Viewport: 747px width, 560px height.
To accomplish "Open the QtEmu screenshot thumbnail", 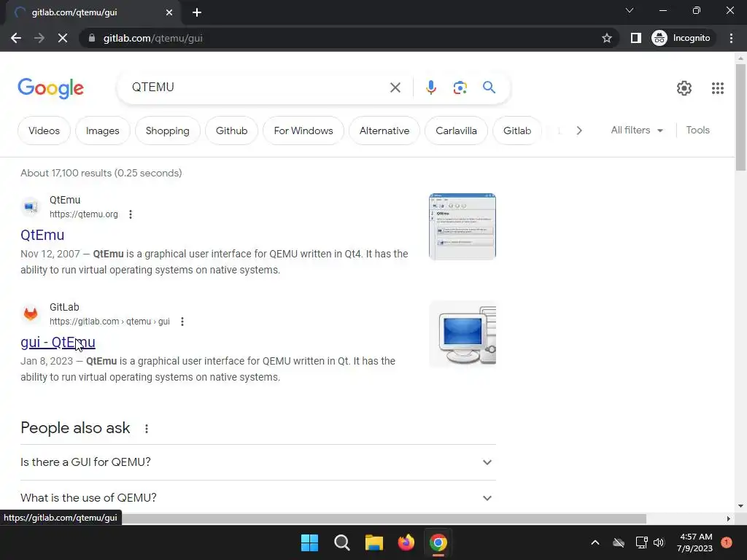I will (x=462, y=227).
